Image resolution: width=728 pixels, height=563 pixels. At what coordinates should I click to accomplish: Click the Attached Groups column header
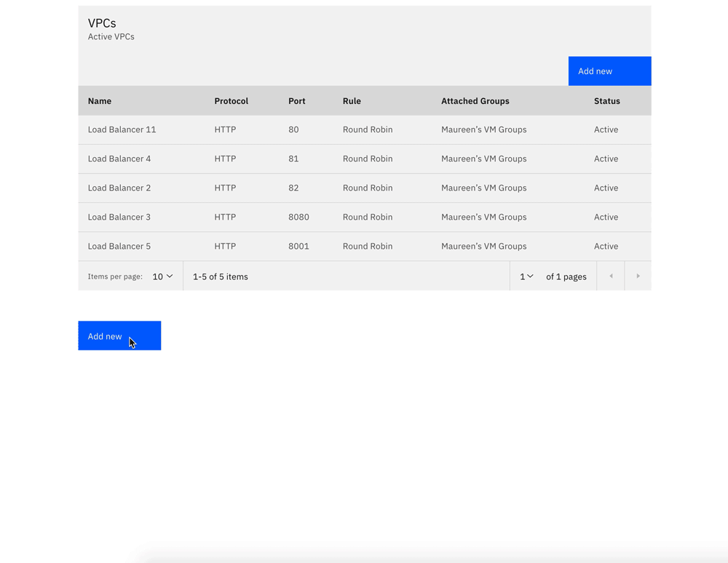pos(475,100)
